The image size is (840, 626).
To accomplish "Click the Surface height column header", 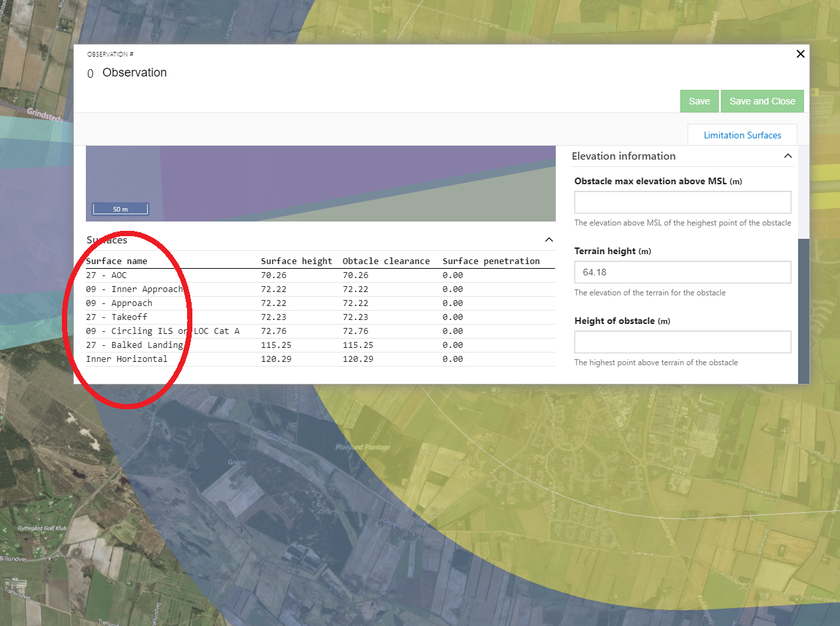I will point(296,261).
